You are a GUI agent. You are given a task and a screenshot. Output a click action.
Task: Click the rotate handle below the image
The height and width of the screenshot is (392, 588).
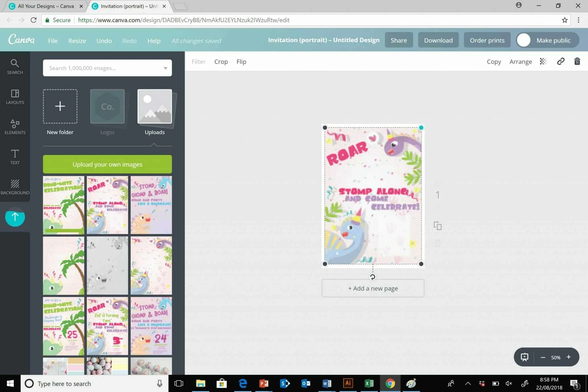(372, 277)
